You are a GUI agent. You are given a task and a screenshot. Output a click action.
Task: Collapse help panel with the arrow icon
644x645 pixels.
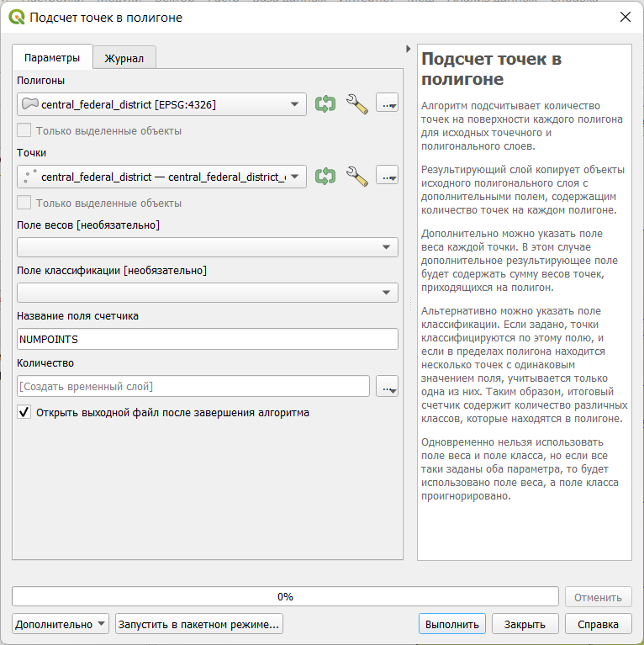point(408,49)
